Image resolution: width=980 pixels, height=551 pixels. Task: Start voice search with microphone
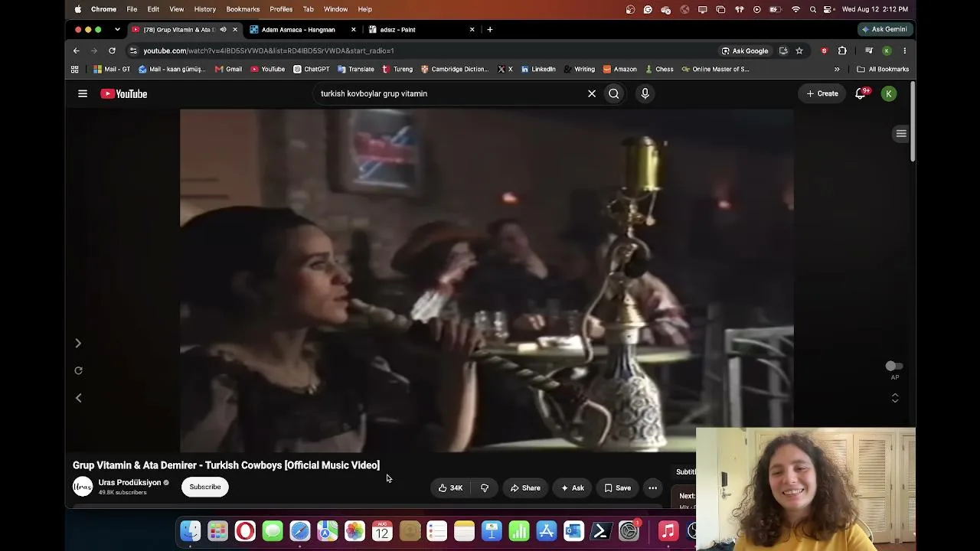[645, 93]
